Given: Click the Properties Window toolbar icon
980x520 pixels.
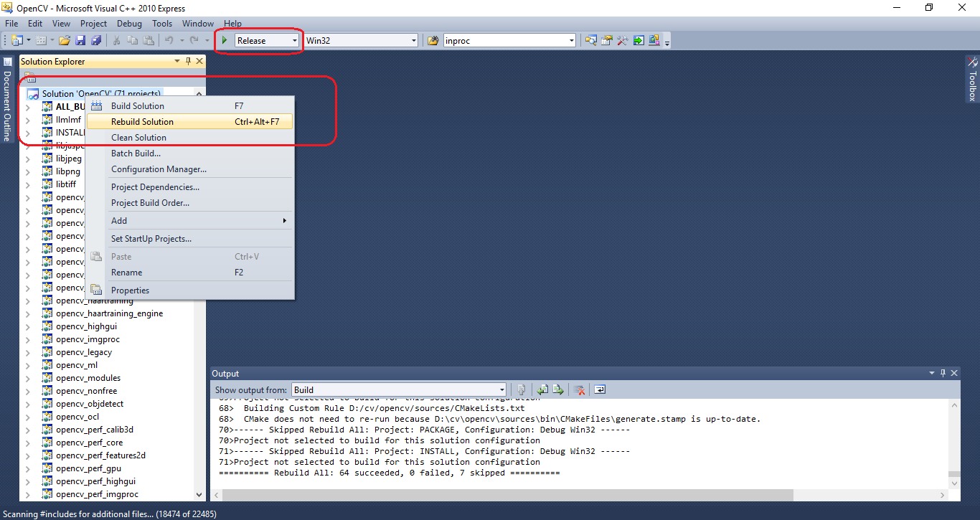Looking at the screenshot, I should [x=607, y=40].
